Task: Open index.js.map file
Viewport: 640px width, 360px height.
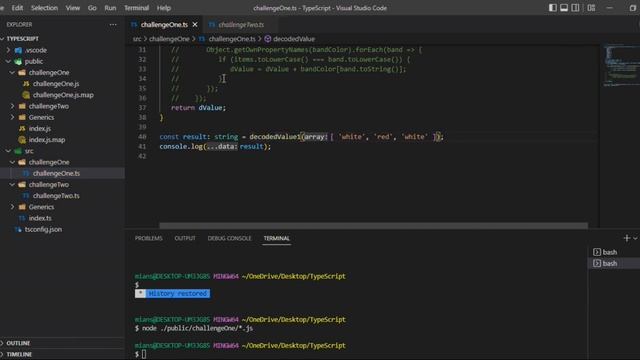Action: [x=47, y=140]
